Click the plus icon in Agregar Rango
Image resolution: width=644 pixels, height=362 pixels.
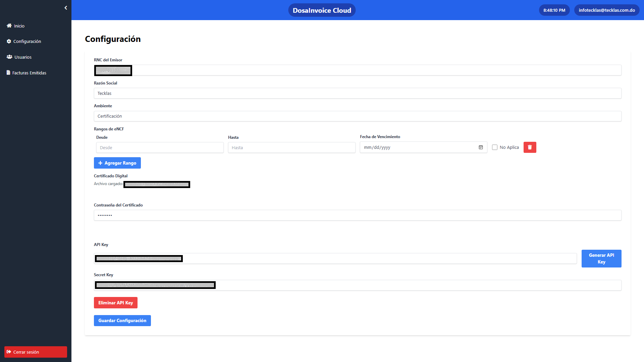coord(100,163)
